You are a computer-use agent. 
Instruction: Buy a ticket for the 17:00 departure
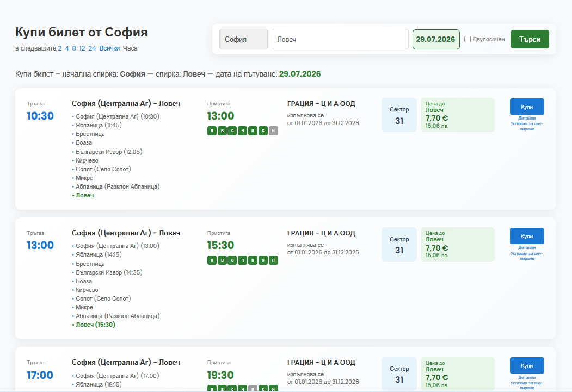[x=527, y=365]
